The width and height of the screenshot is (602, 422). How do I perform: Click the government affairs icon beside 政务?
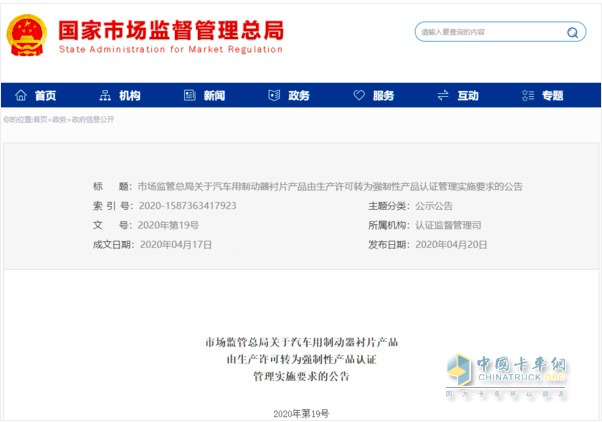(x=274, y=96)
